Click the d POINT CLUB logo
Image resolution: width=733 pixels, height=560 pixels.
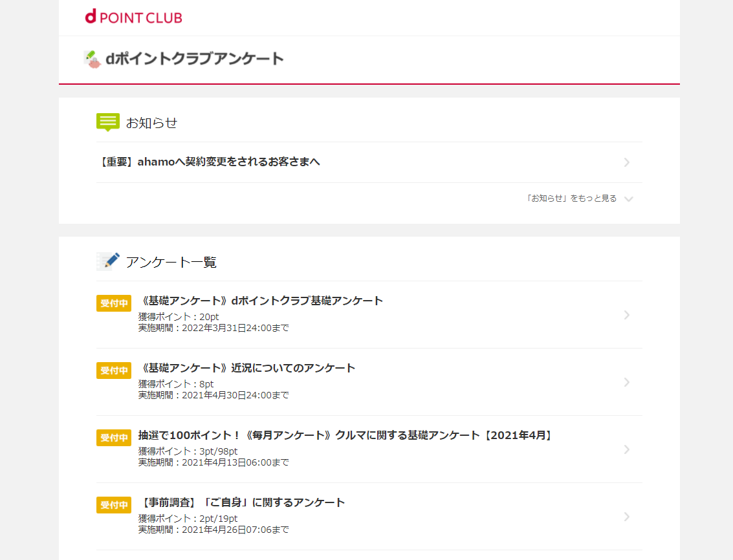click(134, 17)
